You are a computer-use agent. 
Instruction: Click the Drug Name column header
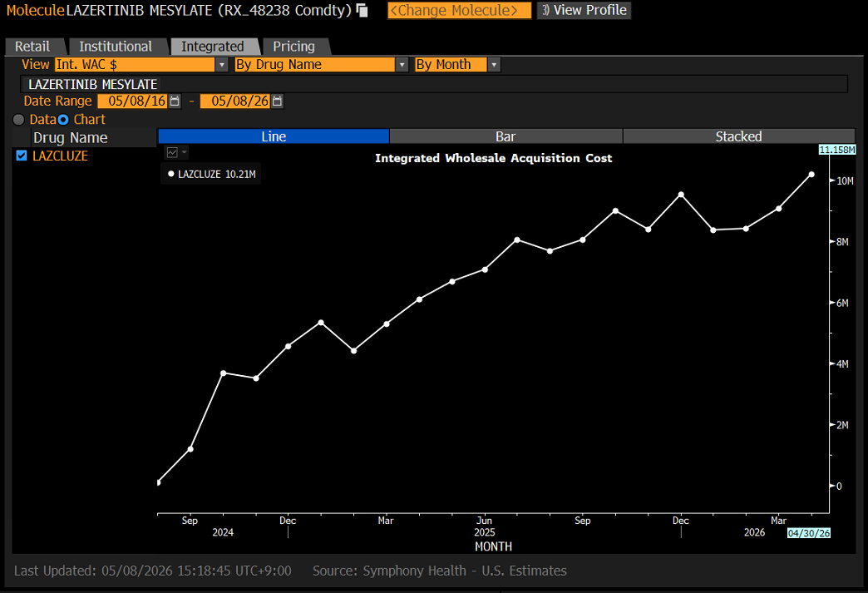(71, 138)
